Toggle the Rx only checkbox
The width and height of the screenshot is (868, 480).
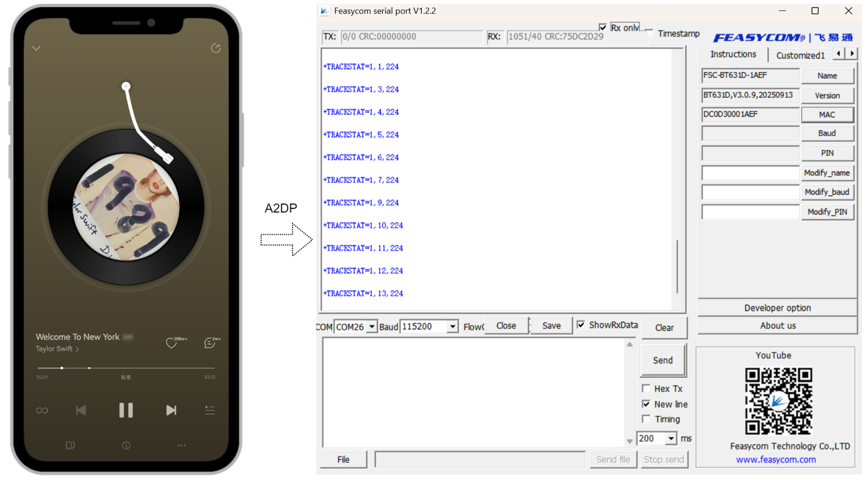(x=603, y=27)
